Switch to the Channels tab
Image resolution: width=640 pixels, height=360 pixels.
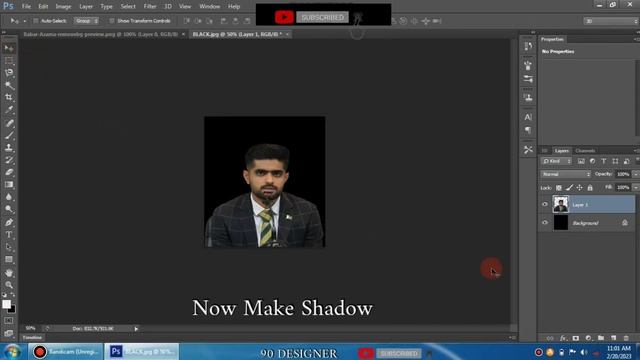click(x=585, y=151)
